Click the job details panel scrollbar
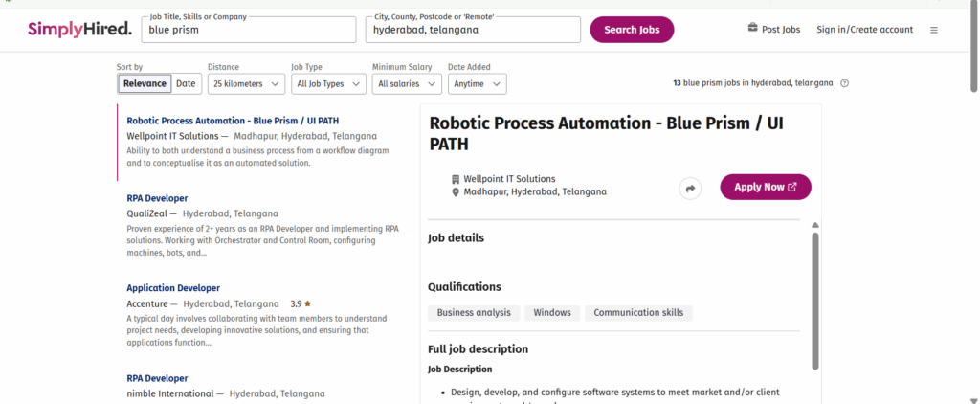The image size is (980, 404). click(815, 301)
